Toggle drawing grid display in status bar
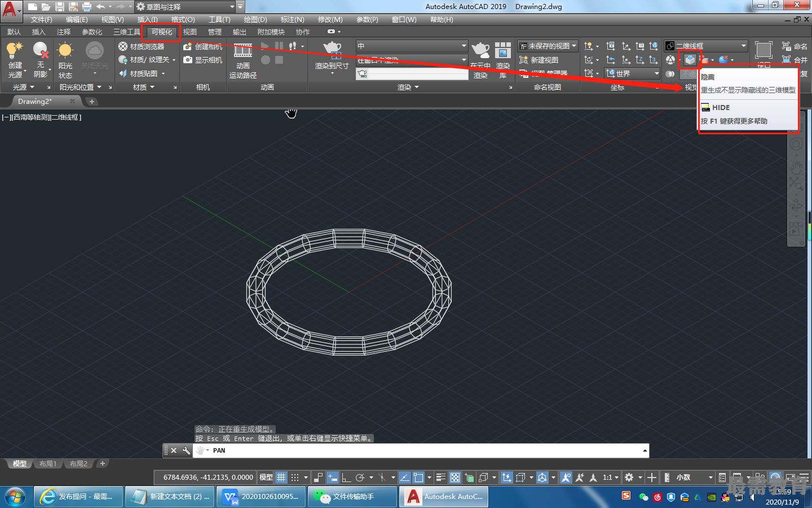 (x=281, y=478)
